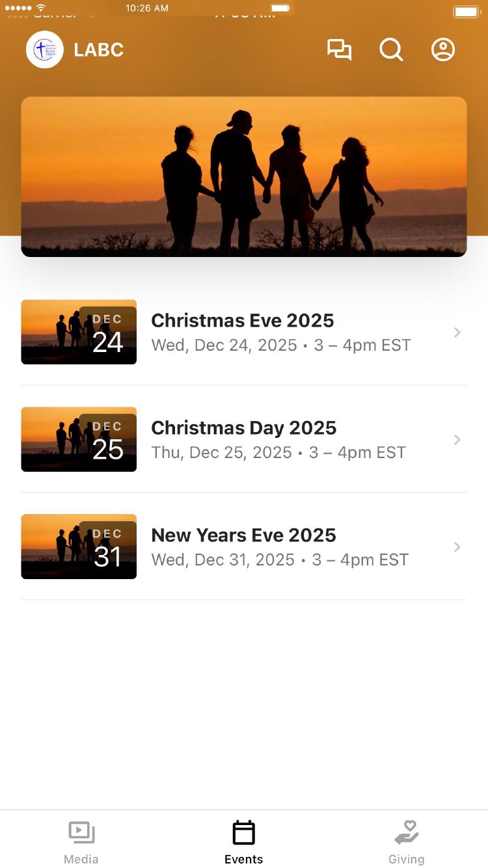Screen dimensions: 488x868
Task: Select the Dec 31 event thumbnail
Action: click(x=79, y=547)
